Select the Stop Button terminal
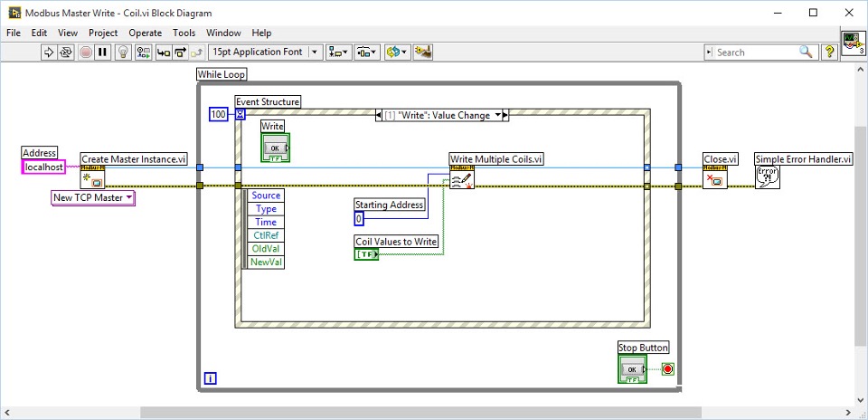Screen dimensions: 868x420 click(632, 369)
